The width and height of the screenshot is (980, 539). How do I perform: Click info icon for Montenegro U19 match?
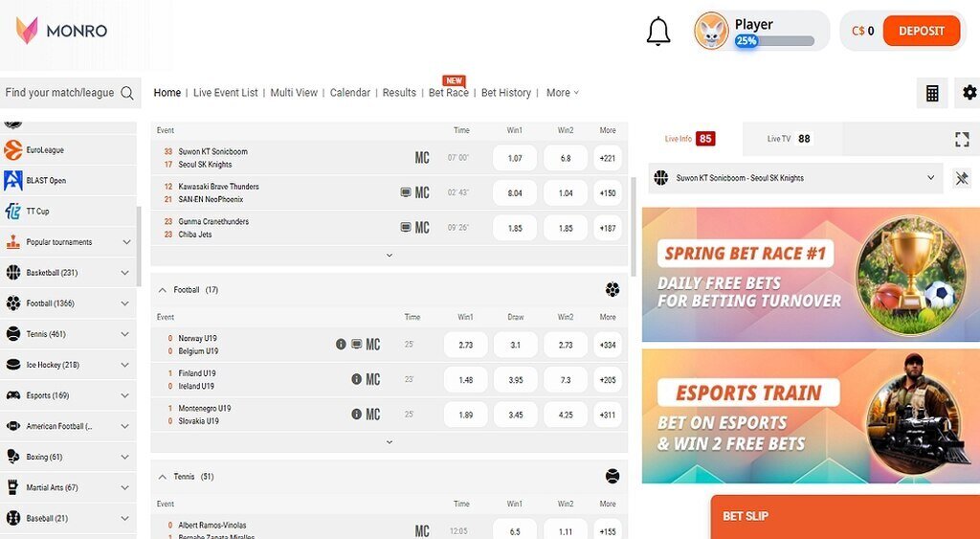356,414
